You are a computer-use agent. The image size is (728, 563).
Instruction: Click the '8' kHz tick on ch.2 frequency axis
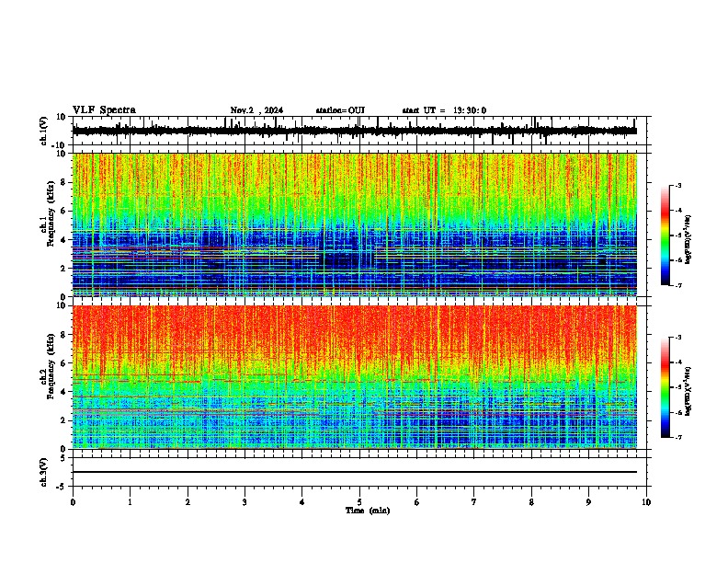point(63,335)
